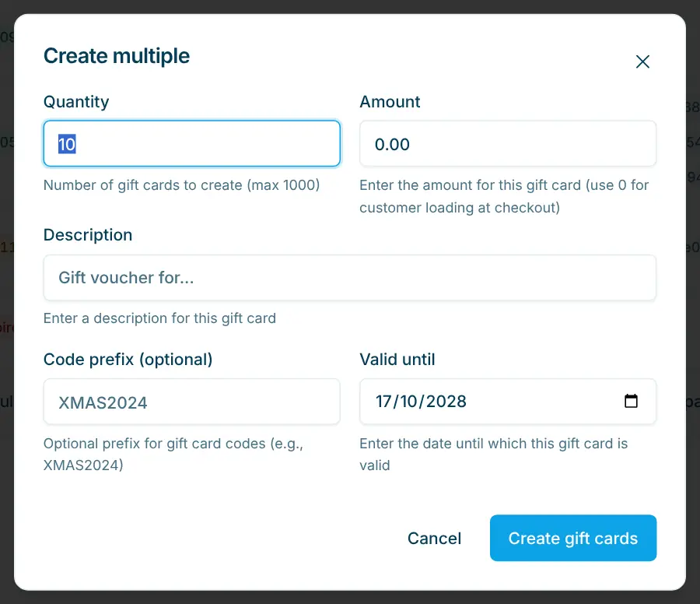Image resolution: width=700 pixels, height=604 pixels.
Task: Close the Create multiple dialog
Action: click(x=642, y=61)
